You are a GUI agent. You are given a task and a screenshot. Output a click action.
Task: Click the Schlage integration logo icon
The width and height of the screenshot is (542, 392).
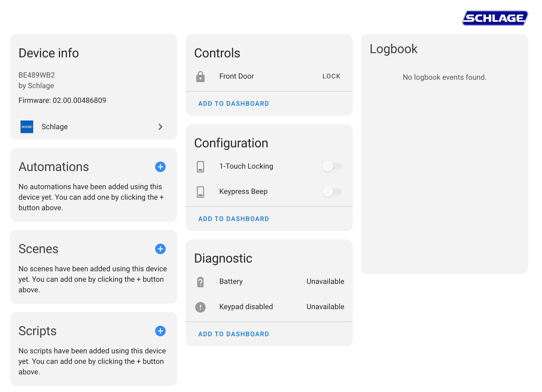point(27,127)
